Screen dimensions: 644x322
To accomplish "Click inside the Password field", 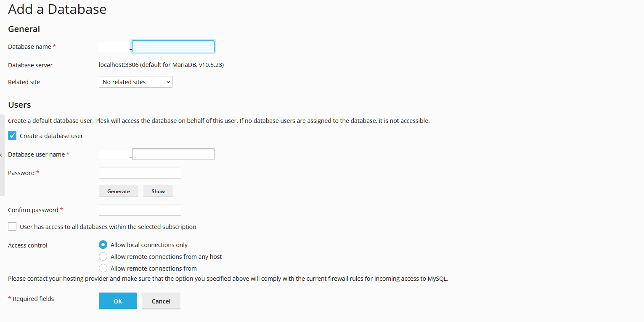I will [140, 172].
